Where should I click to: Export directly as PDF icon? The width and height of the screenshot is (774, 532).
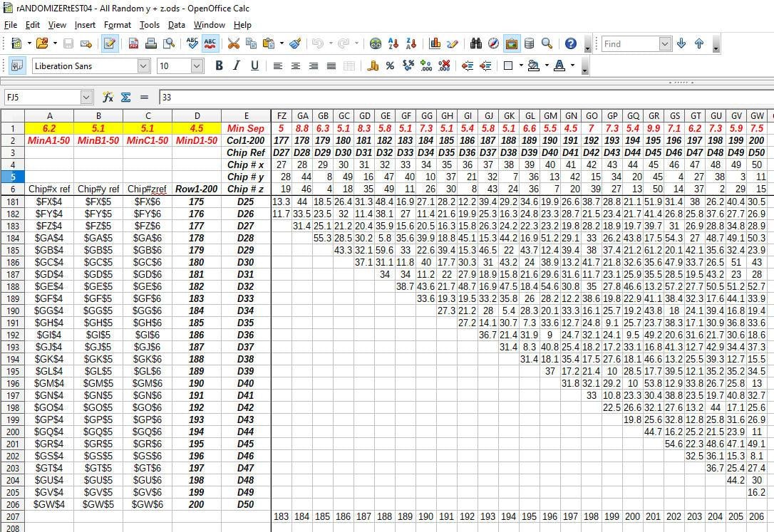click(133, 44)
